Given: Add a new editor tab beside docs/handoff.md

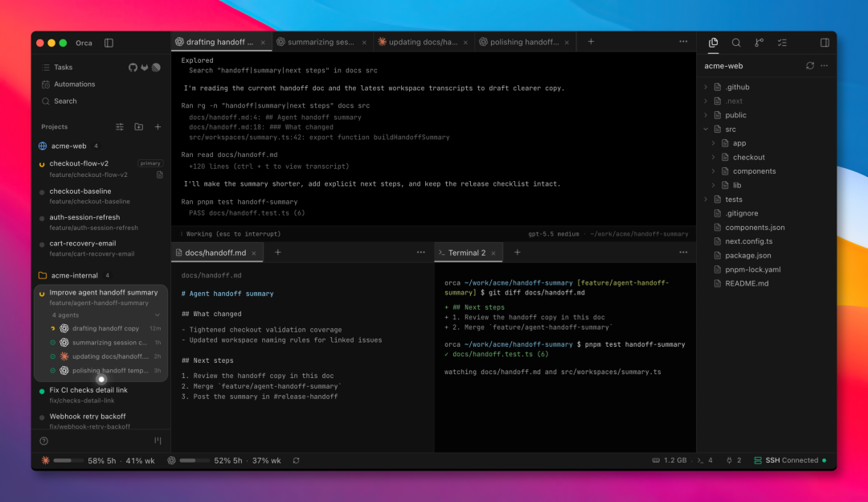Looking at the screenshot, I should point(278,252).
